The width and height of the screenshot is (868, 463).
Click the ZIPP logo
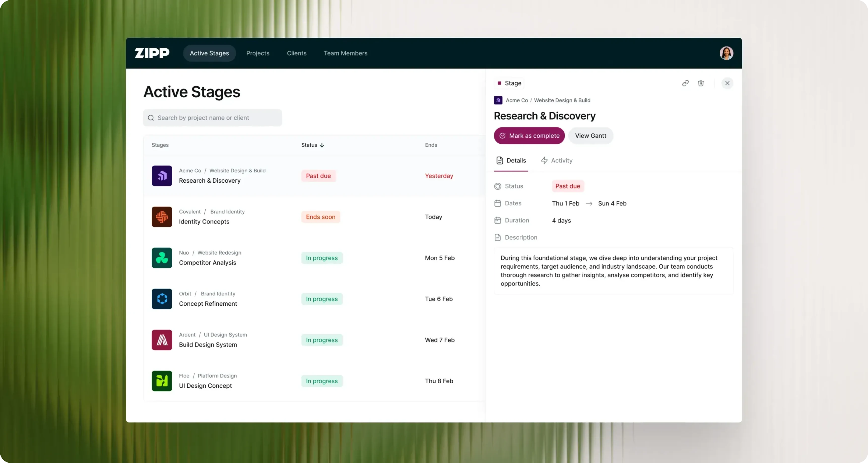pyautogui.click(x=152, y=53)
